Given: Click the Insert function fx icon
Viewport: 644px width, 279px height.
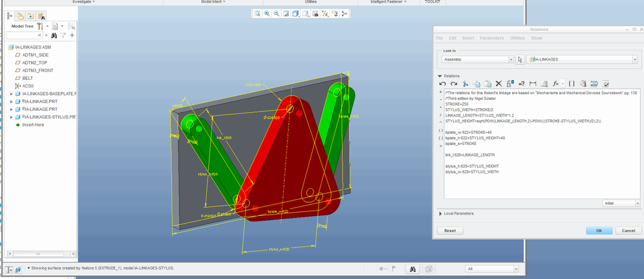Looking at the screenshot, I should pyautogui.click(x=556, y=84).
